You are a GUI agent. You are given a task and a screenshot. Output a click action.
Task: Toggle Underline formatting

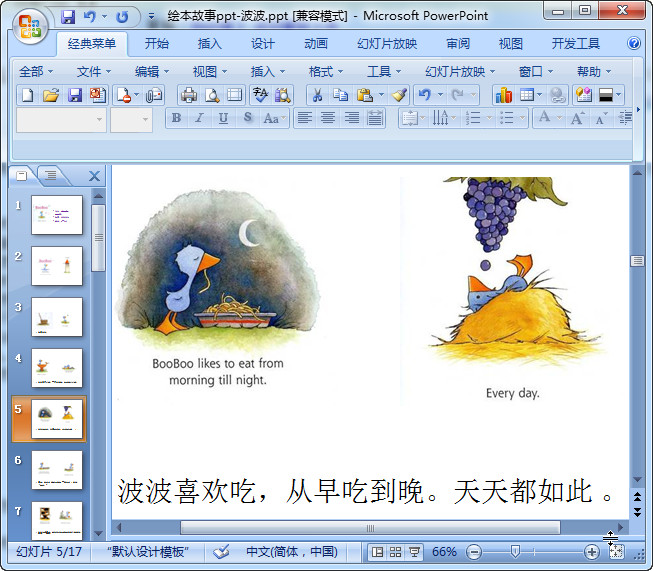click(x=223, y=118)
